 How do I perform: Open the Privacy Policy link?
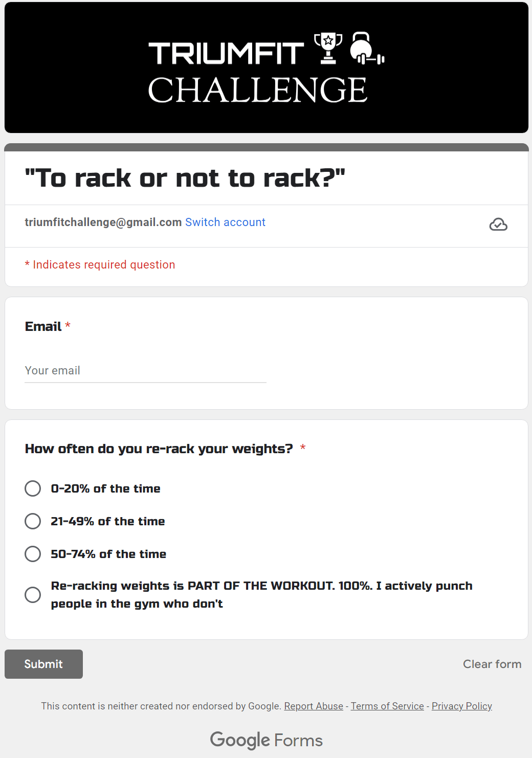(462, 706)
